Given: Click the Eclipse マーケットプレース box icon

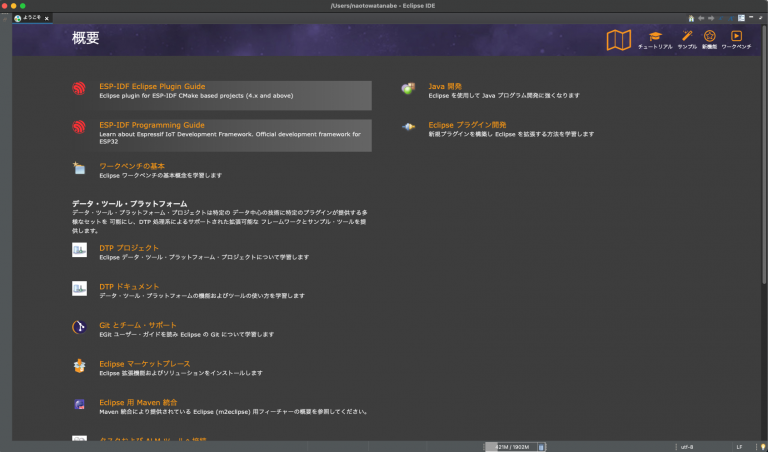Looking at the screenshot, I should point(79,365).
